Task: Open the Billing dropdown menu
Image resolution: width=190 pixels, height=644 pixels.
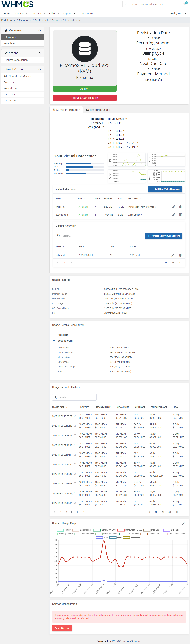Action: [54, 14]
